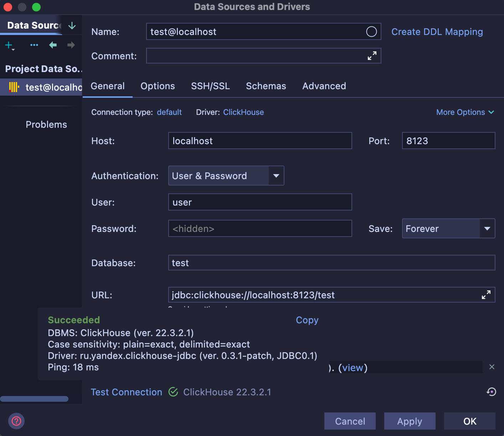Click into the User field
This screenshot has width=504, height=436.
[x=260, y=202]
